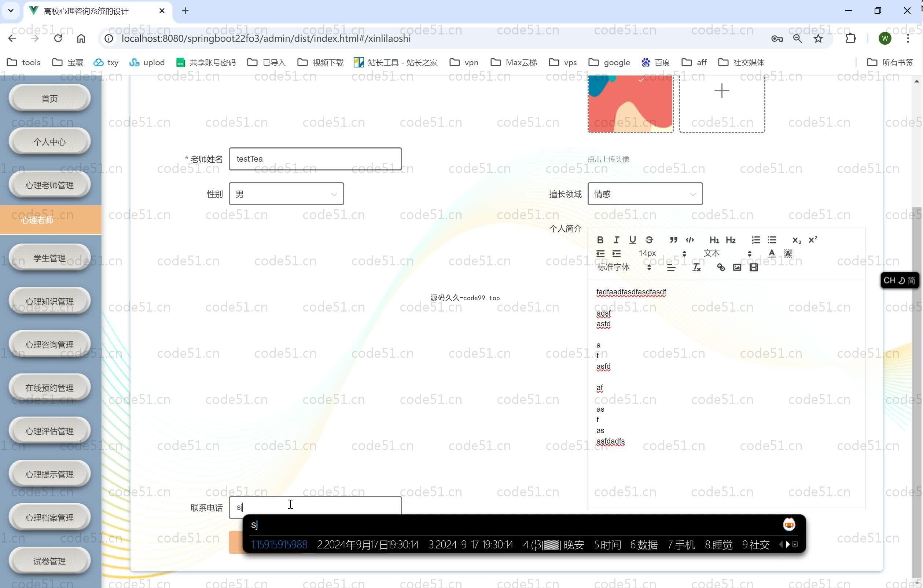
Task: Open 心理提示管理 in the sidebar
Action: (49, 474)
